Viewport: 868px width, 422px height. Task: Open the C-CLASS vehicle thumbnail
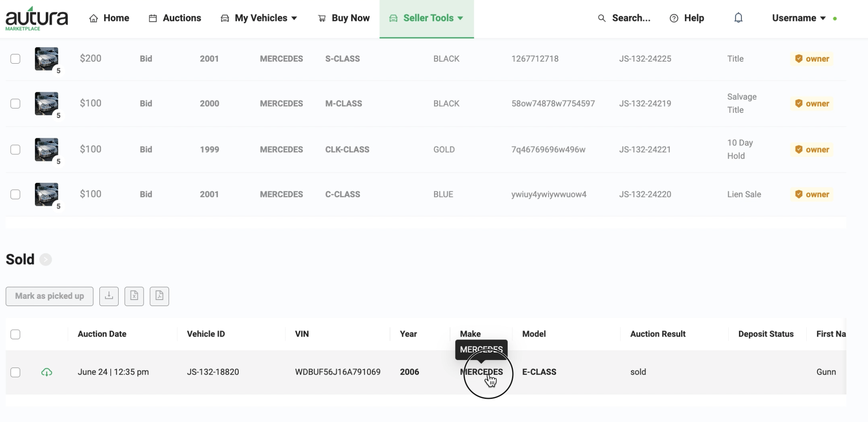coord(47,194)
